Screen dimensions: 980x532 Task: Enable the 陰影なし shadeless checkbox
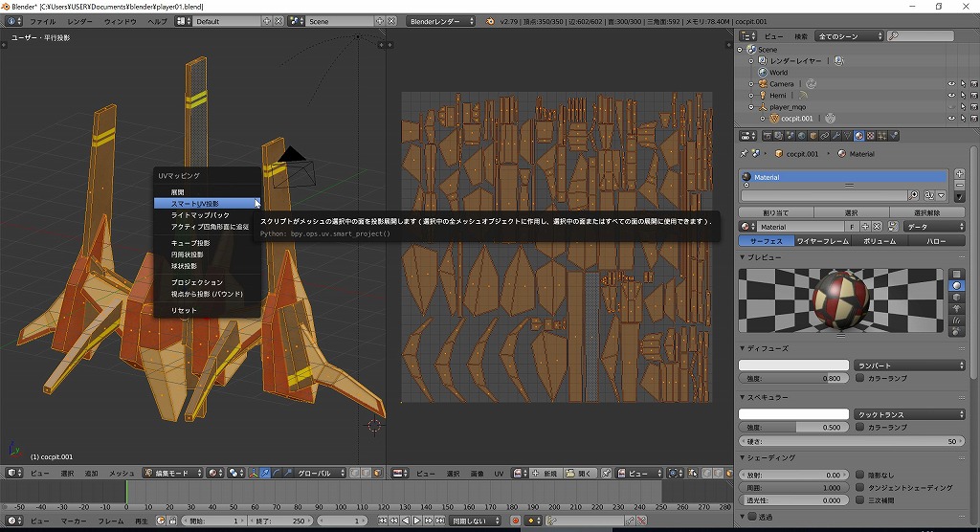point(859,475)
